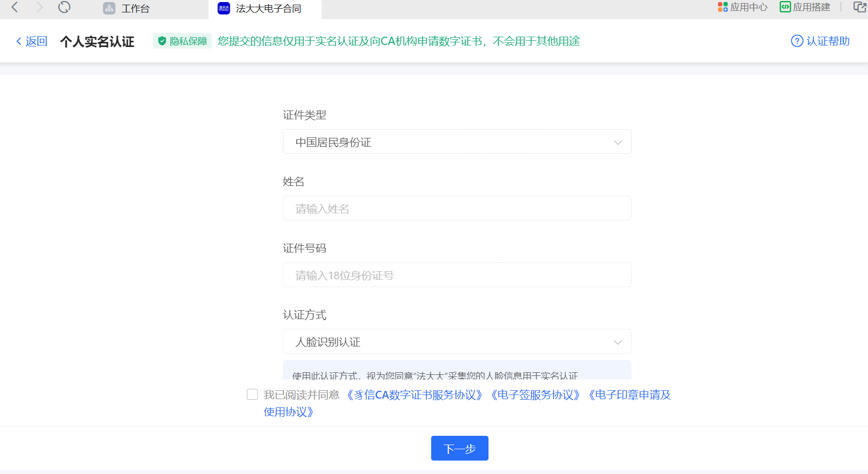Click the 下一步 button
Viewport: 868px width, 474px height.
(460, 448)
